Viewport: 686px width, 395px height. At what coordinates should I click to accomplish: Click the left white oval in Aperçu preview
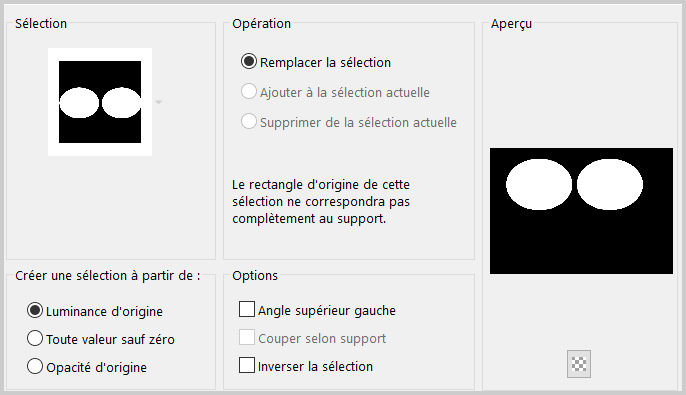pyautogui.click(x=539, y=184)
